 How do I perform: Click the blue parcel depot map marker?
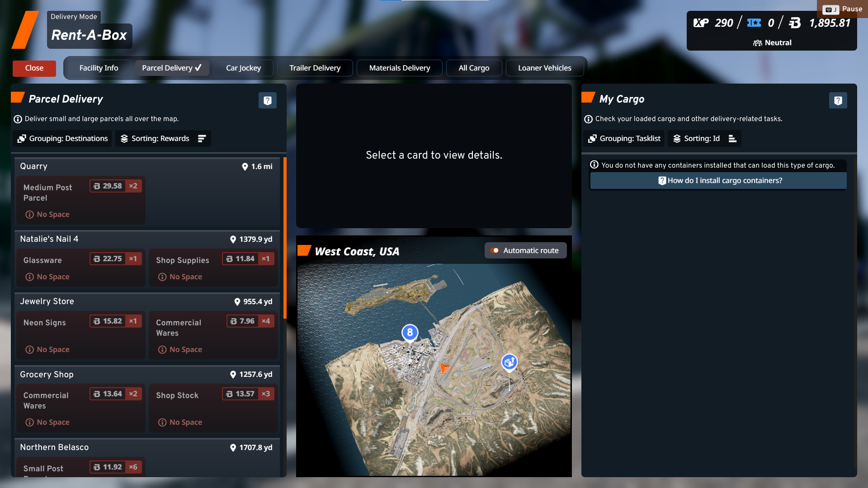(x=509, y=362)
